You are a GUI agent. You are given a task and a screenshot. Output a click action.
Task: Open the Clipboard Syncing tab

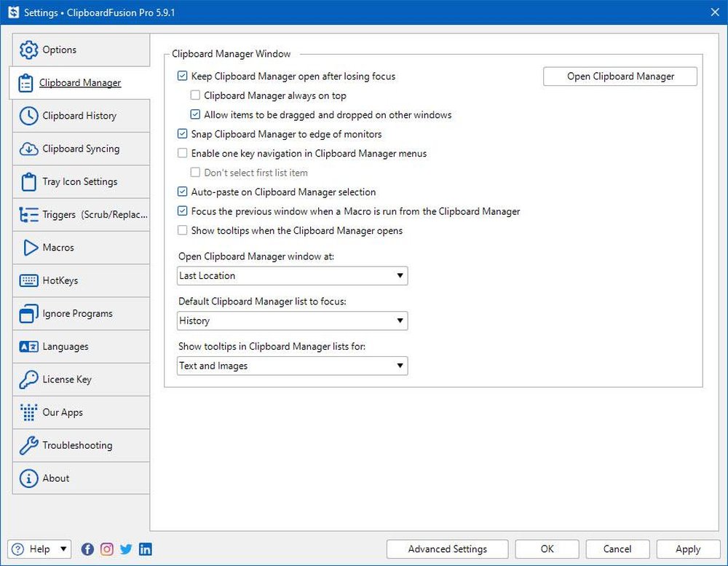81,149
